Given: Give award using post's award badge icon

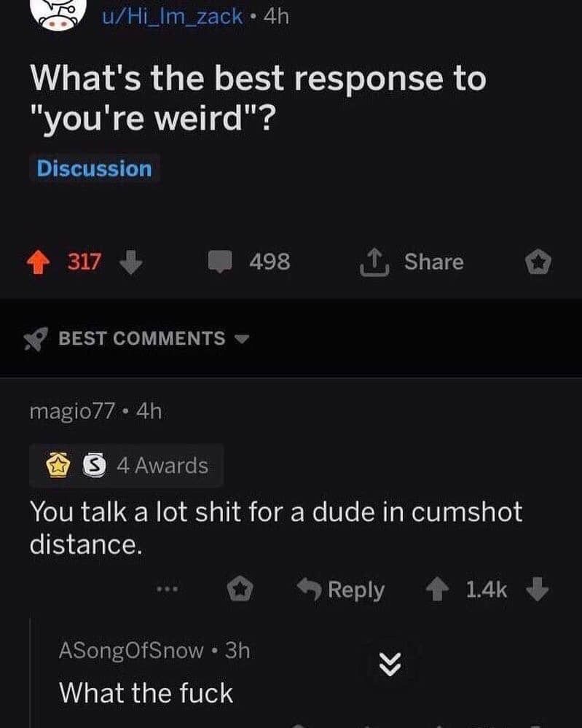Looking at the screenshot, I should coord(538,262).
